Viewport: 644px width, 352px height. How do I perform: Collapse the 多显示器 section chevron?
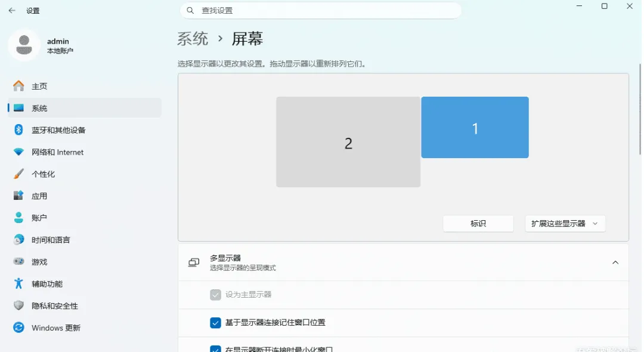coord(615,263)
